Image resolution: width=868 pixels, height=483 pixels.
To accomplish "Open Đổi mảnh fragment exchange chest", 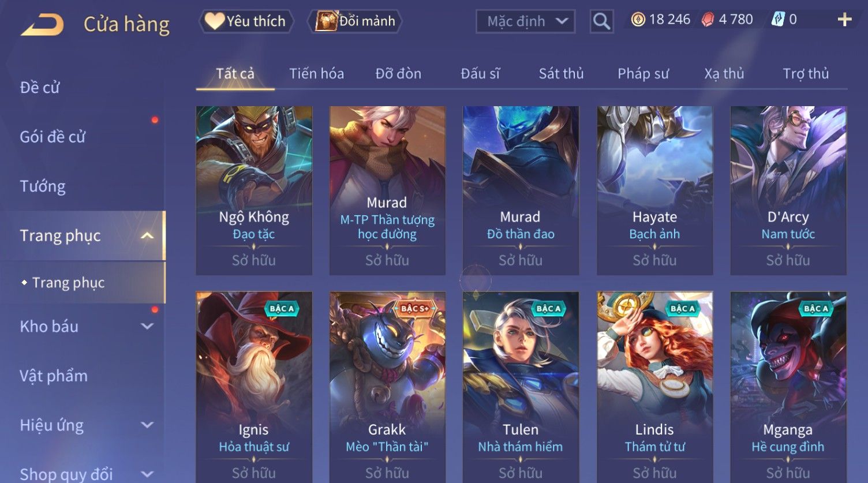I will click(x=357, y=21).
